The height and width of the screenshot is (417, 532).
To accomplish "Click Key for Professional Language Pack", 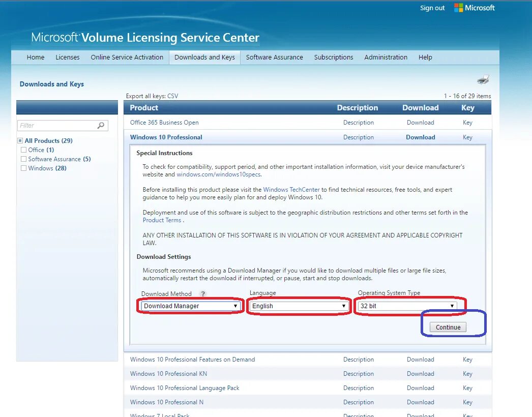I will [x=467, y=388].
